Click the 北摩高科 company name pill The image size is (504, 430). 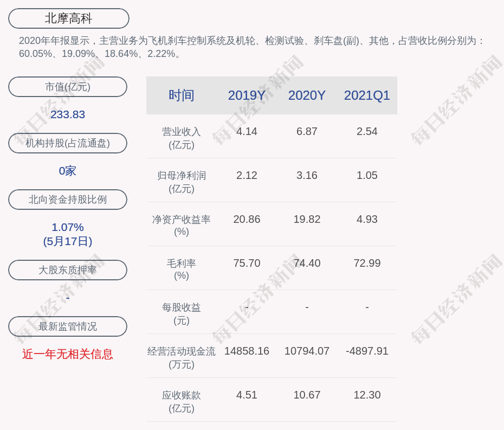(69, 18)
